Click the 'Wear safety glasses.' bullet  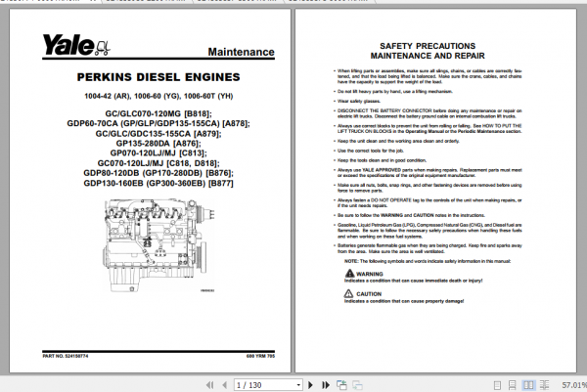coord(357,101)
